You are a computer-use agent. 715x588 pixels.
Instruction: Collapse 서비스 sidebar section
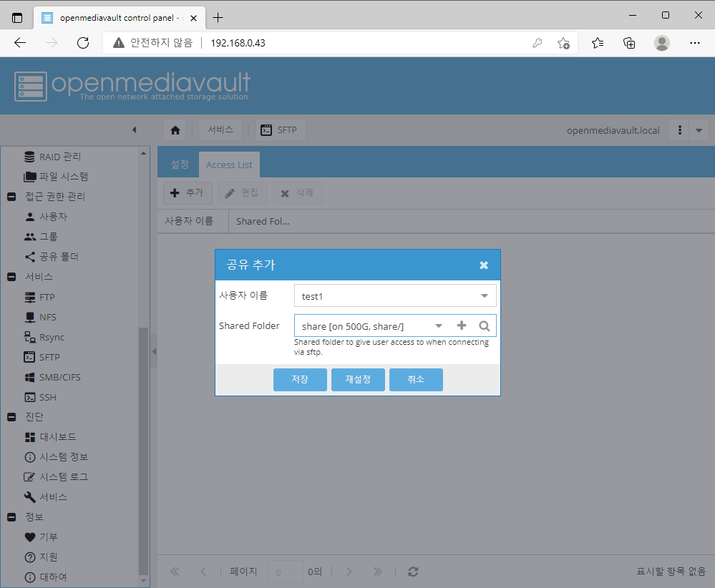point(12,277)
